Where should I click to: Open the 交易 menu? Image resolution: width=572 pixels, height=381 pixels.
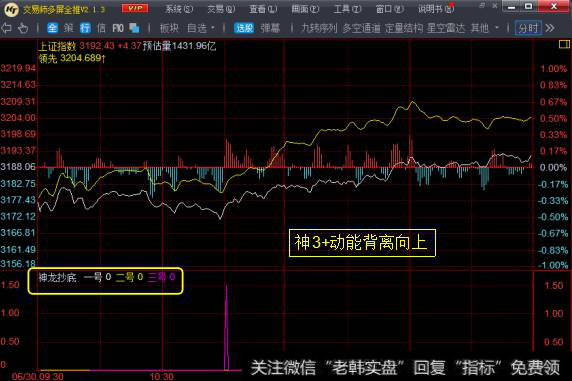221,9
